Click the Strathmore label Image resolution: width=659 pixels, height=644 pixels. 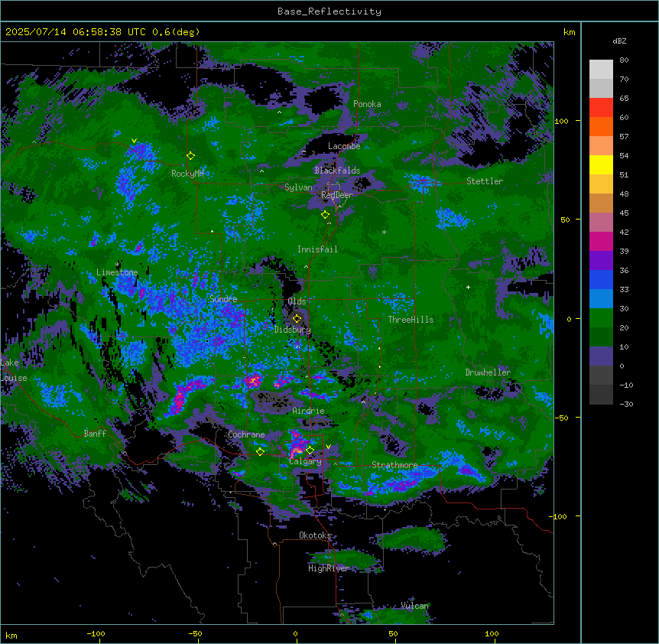[394, 465]
